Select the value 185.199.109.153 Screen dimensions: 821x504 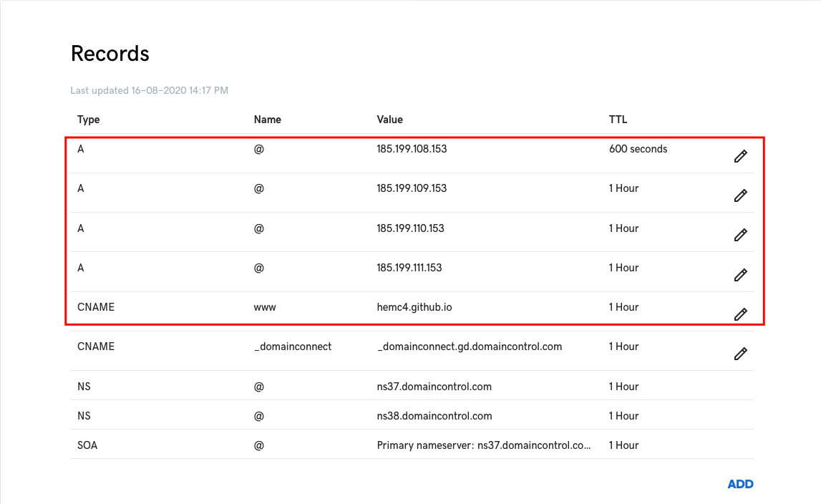(412, 188)
